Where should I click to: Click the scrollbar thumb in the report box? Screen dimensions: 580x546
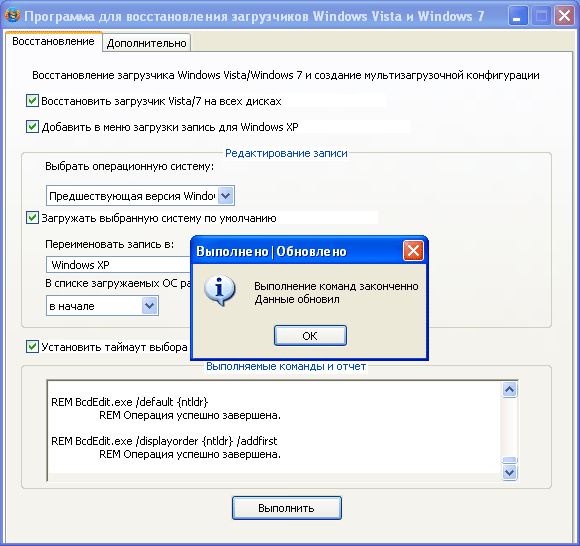[x=509, y=460]
